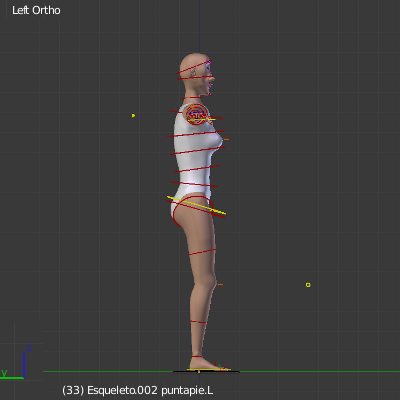
Task: Select the yellow square marker right of the knee
Action: click(x=308, y=285)
